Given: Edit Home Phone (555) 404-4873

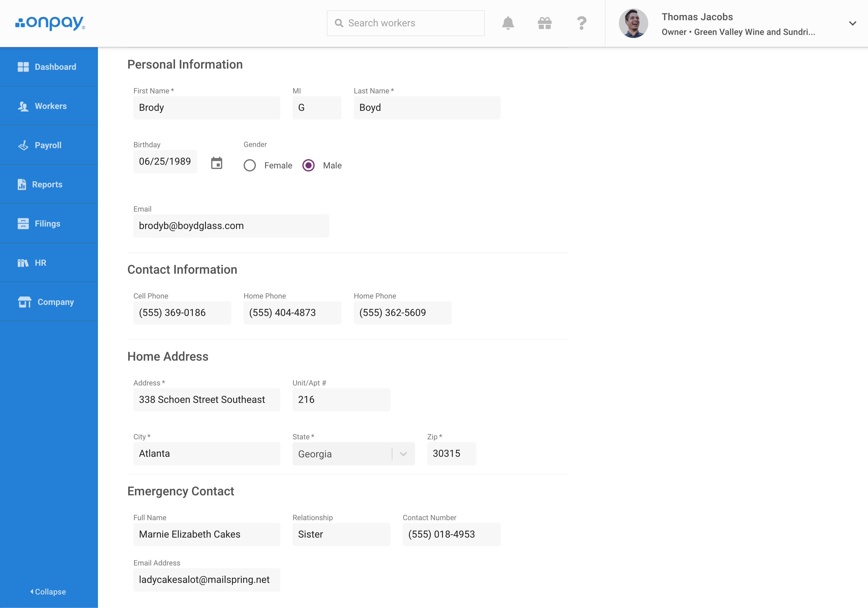Looking at the screenshot, I should pyautogui.click(x=292, y=313).
